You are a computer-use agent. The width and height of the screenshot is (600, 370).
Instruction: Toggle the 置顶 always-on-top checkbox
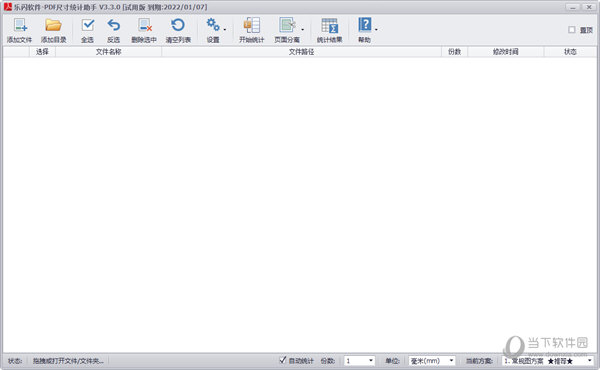click(x=572, y=30)
